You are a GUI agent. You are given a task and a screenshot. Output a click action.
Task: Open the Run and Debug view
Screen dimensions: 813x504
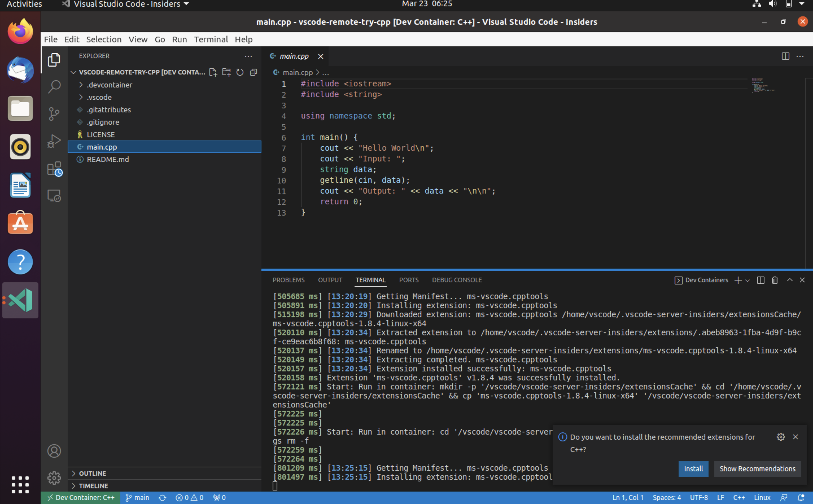[54, 141]
